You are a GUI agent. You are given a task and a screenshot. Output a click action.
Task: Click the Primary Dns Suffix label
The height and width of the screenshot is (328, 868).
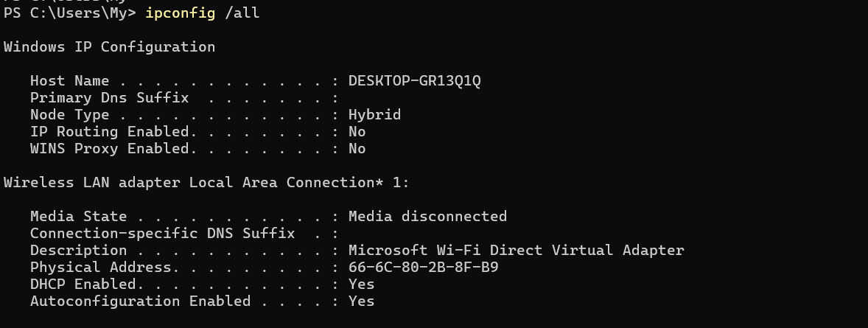point(109,98)
